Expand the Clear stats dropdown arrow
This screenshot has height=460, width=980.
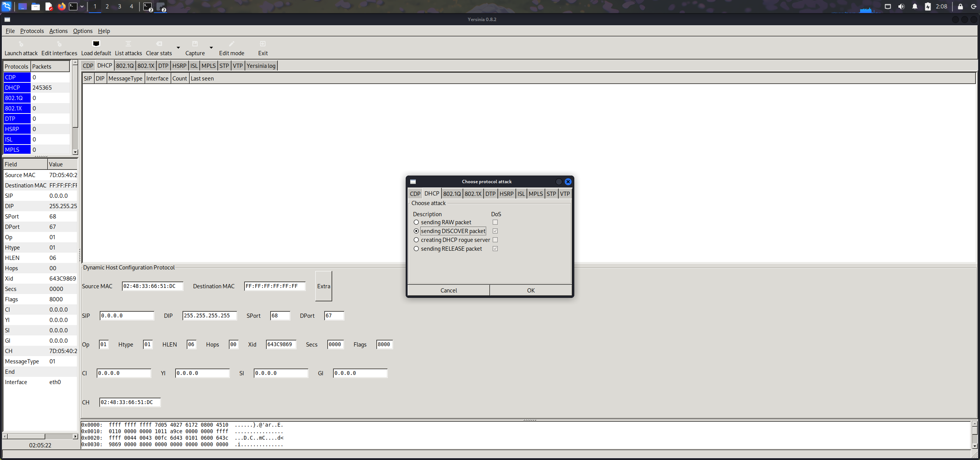tap(178, 48)
